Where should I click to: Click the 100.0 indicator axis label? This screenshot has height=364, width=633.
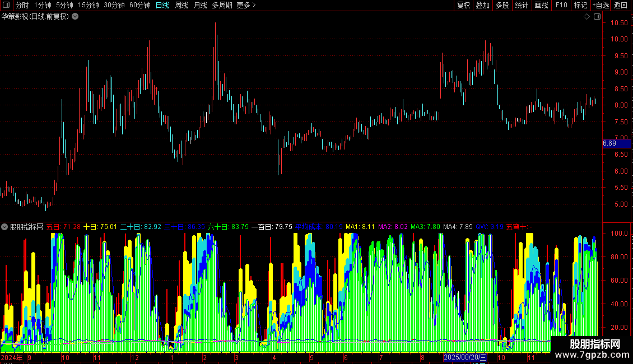[x=619, y=234]
